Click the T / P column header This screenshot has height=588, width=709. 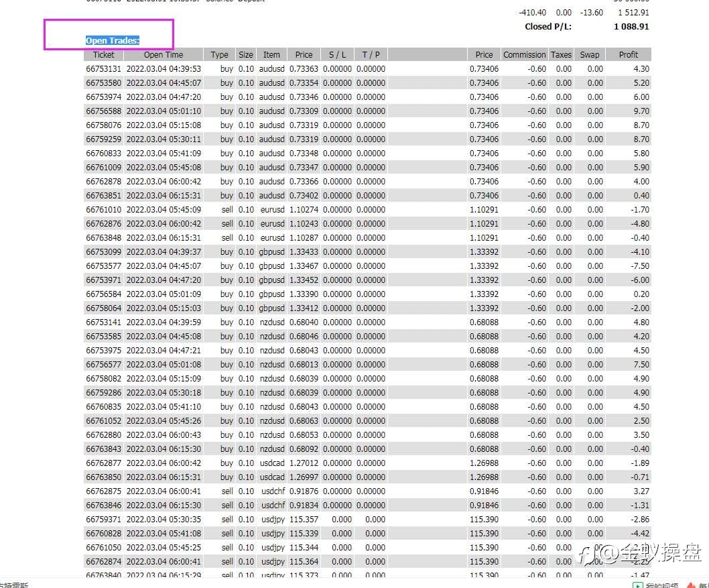[x=371, y=55]
